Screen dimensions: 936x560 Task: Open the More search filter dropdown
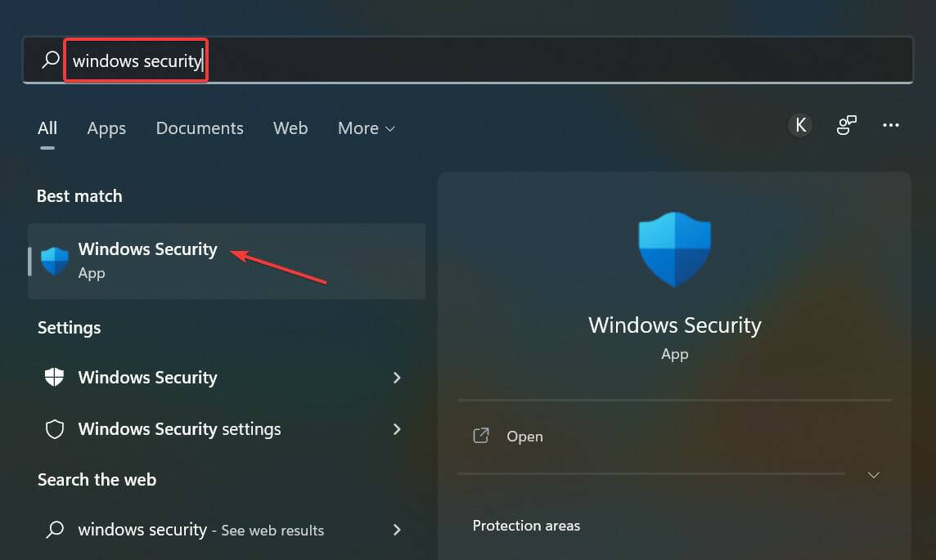[366, 128]
